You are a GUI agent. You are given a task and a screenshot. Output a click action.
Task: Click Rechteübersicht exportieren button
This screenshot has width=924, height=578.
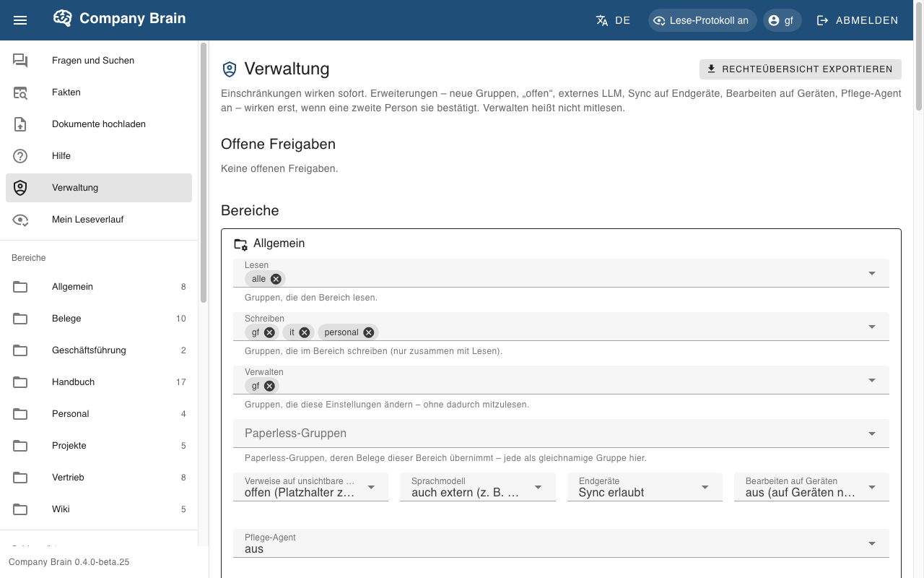pyautogui.click(x=801, y=69)
